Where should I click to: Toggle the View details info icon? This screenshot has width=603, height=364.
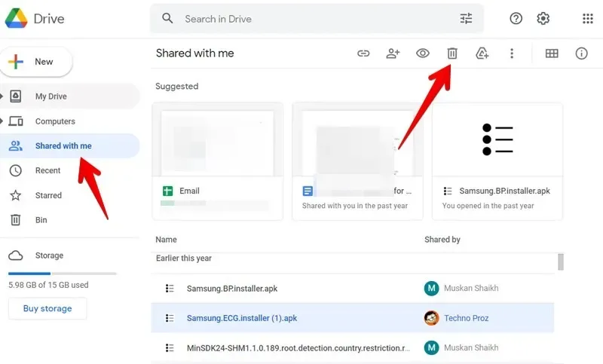581,54
